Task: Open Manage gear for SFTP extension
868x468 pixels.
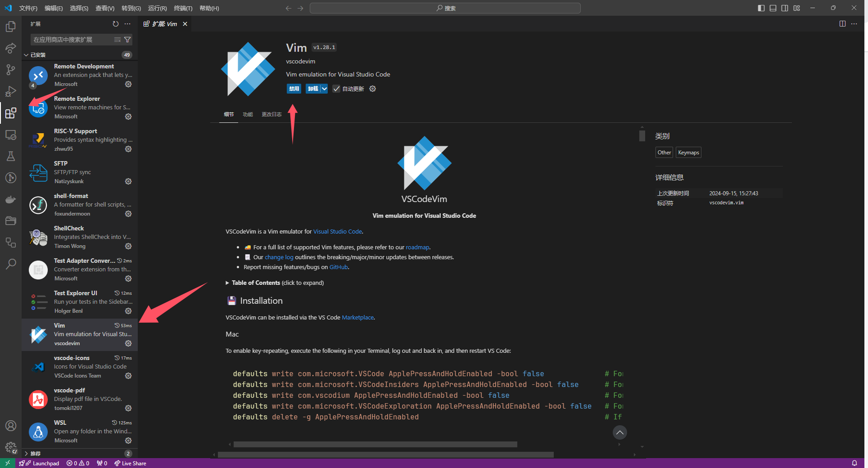Action: [x=128, y=181]
